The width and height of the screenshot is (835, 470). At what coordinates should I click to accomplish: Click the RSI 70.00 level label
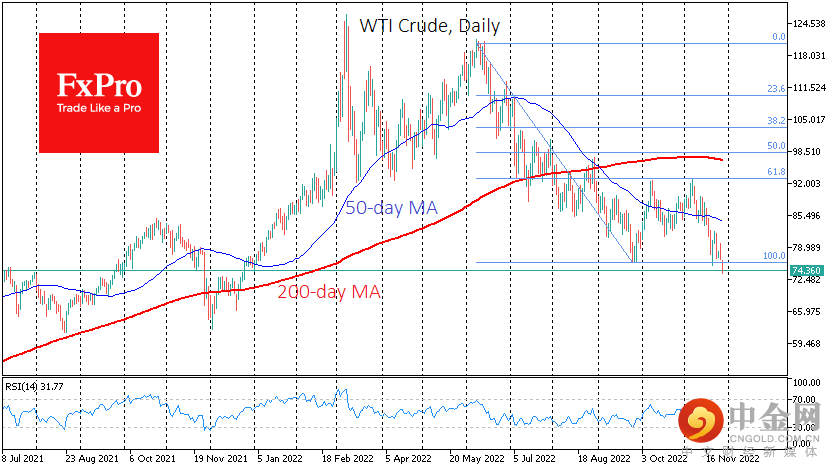[806, 400]
